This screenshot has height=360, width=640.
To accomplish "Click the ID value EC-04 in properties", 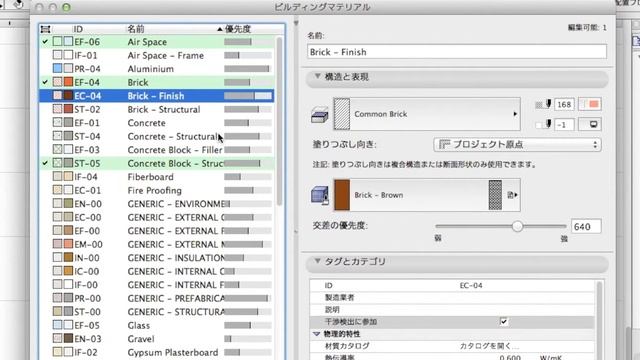I will coord(471,286).
